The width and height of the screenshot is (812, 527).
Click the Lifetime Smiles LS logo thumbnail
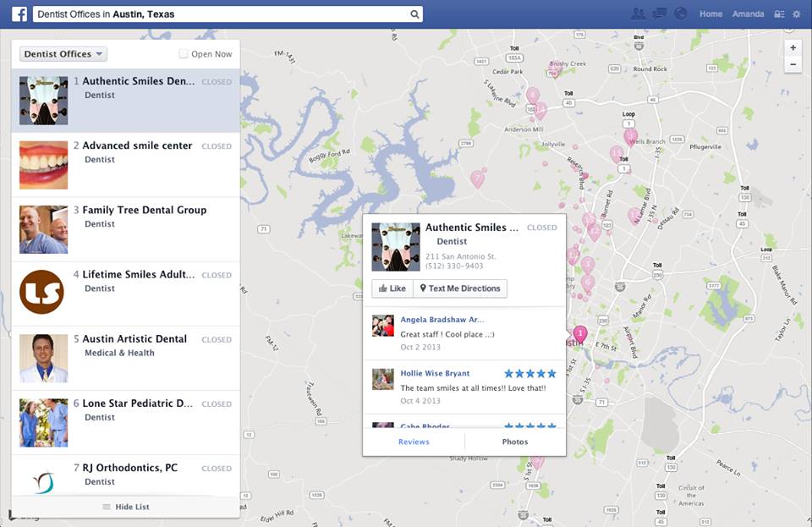pyautogui.click(x=42, y=292)
